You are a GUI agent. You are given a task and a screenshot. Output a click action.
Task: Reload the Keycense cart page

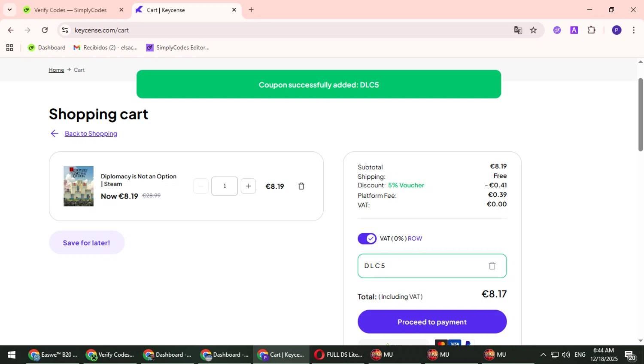point(45,30)
